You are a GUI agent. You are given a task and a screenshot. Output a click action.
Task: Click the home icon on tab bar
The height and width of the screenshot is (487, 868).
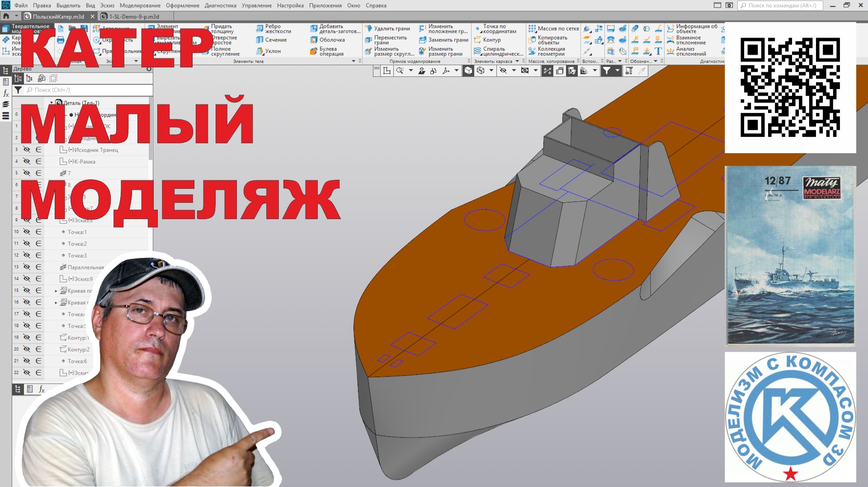pyautogui.click(x=6, y=16)
